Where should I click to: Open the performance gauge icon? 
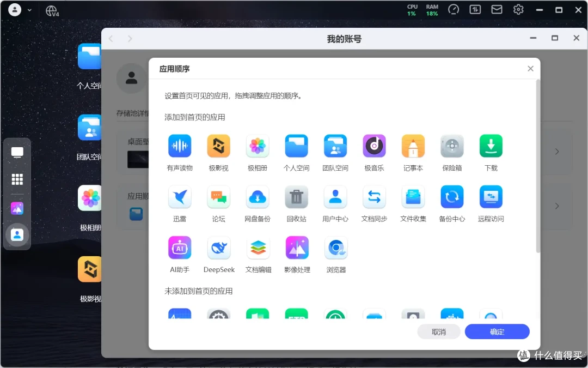tap(454, 9)
